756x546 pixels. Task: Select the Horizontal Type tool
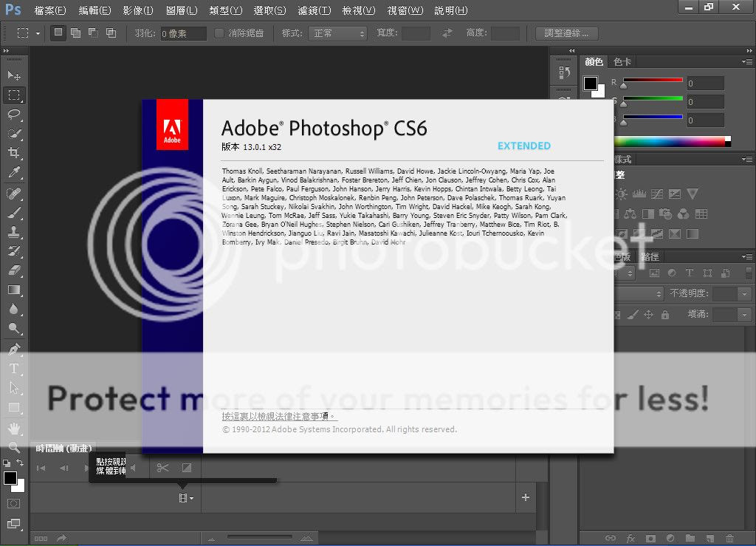14,369
